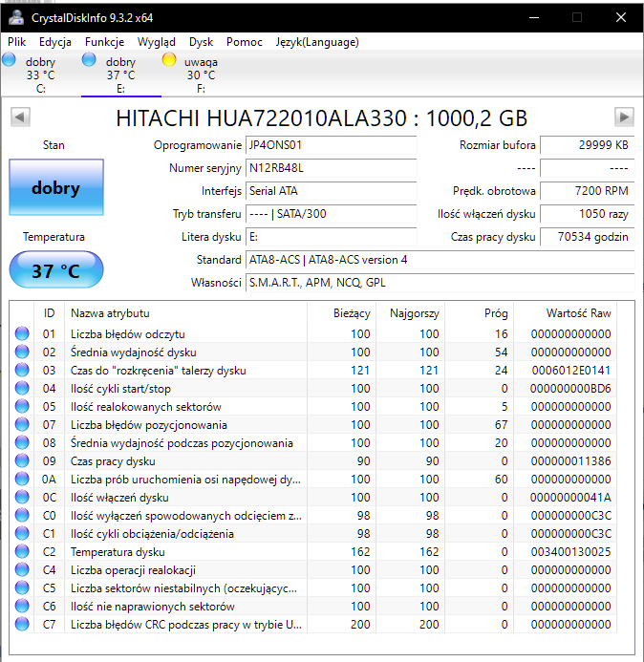Screen dimensions: 644x662
Task: Select drive C: status tab
Action: pos(40,75)
